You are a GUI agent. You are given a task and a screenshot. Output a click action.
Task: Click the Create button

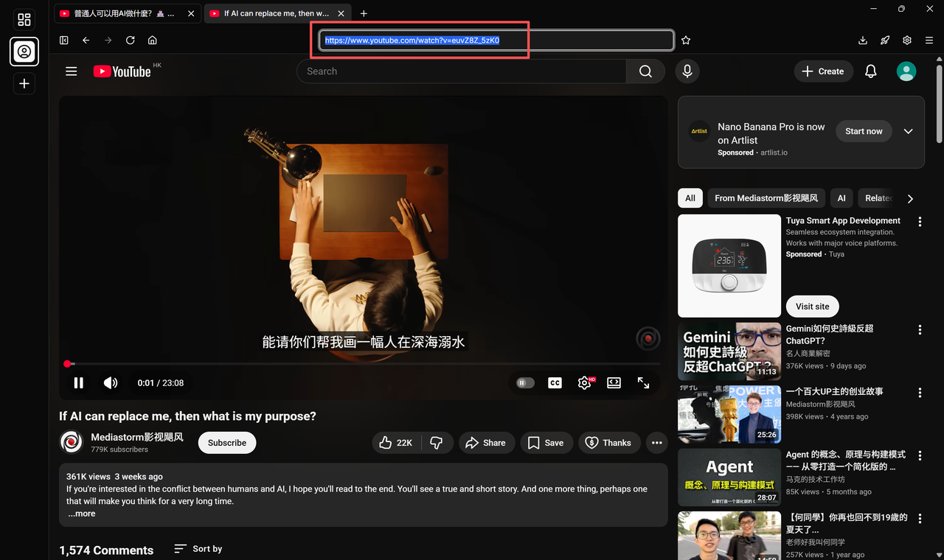(x=823, y=71)
